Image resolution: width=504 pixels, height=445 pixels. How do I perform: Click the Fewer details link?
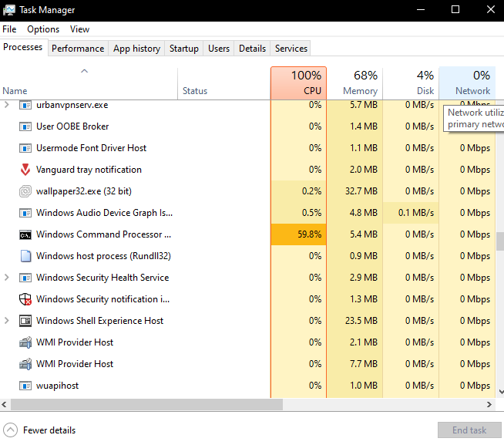(49, 430)
